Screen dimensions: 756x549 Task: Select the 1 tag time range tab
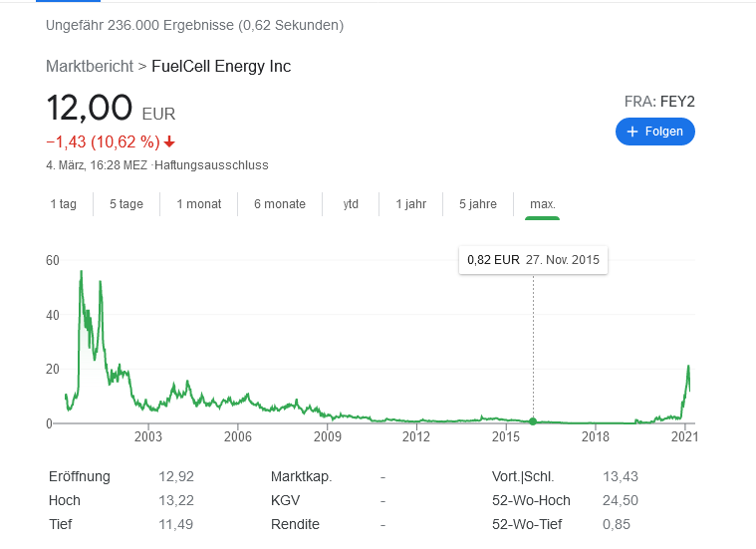tap(64, 204)
